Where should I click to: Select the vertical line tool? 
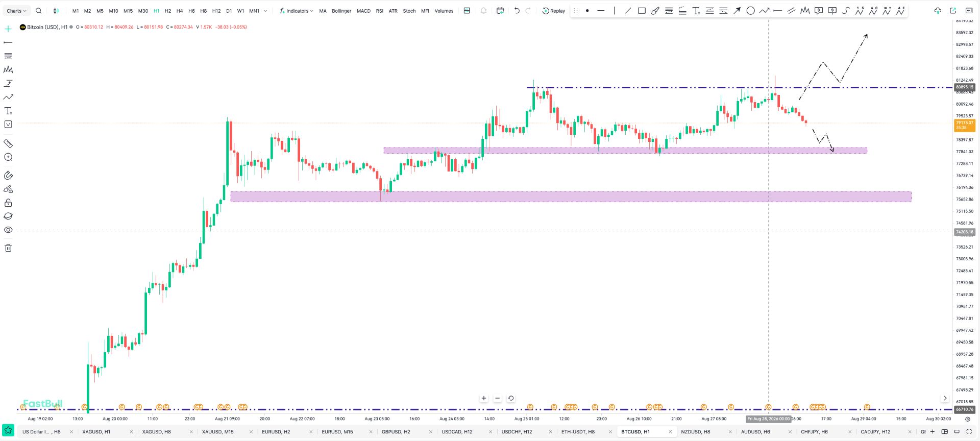(615, 11)
